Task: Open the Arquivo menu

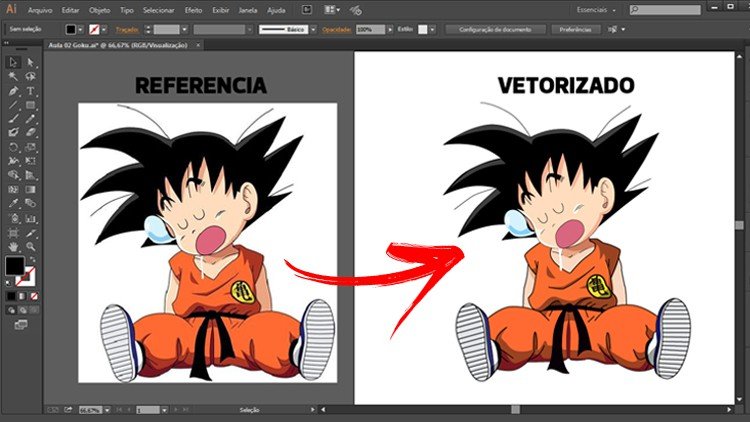Action: tap(40, 10)
